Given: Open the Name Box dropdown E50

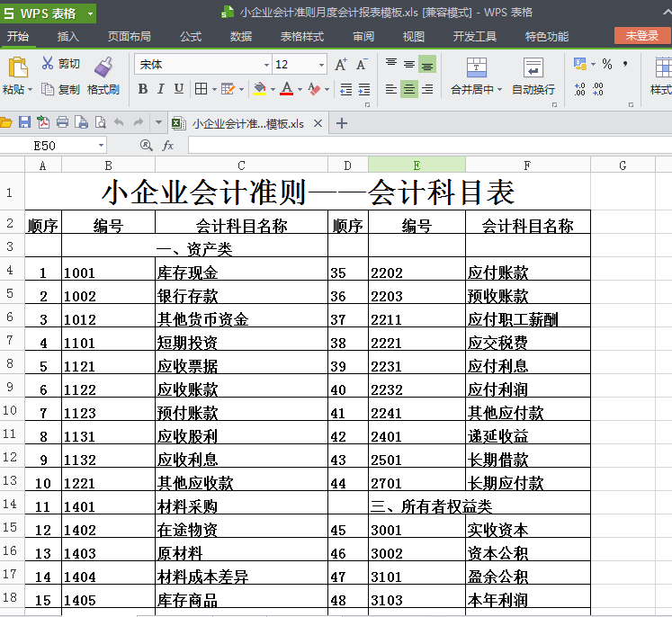Looking at the screenshot, I should [101, 146].
